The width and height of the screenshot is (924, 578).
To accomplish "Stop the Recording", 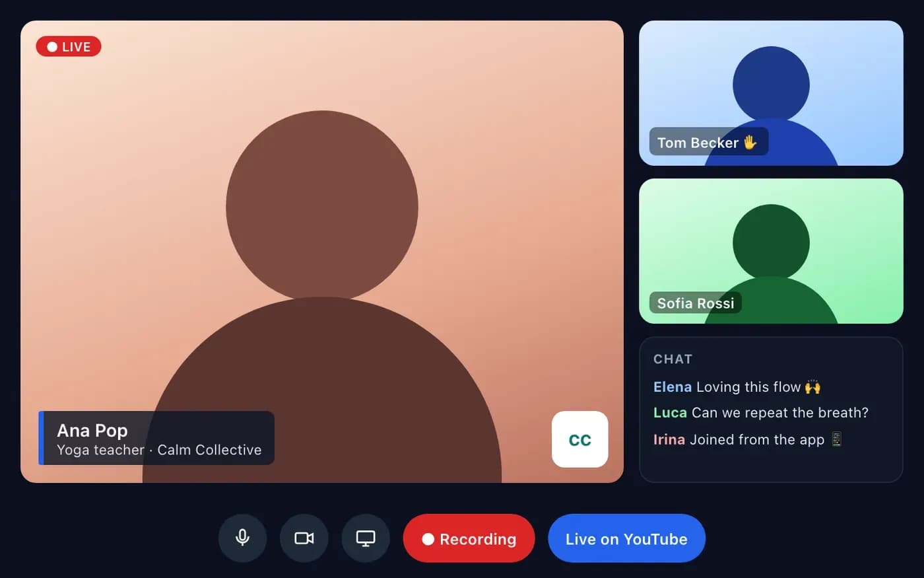I will coord(469,538).
